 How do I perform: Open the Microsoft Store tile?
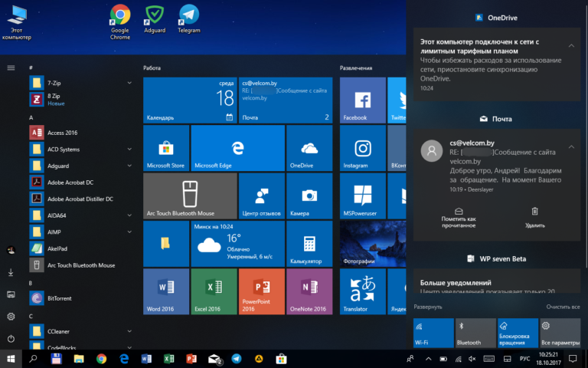click(x=166, y=149)
